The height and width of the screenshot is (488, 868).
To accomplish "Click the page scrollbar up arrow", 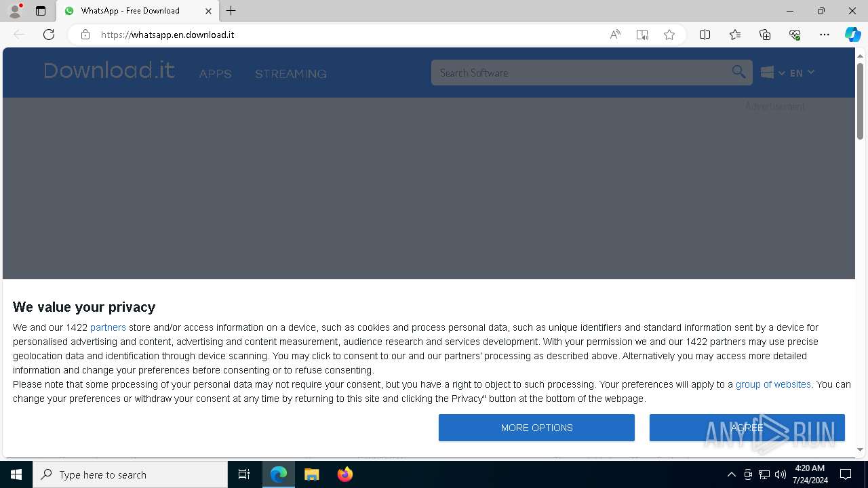I will 860,56.
